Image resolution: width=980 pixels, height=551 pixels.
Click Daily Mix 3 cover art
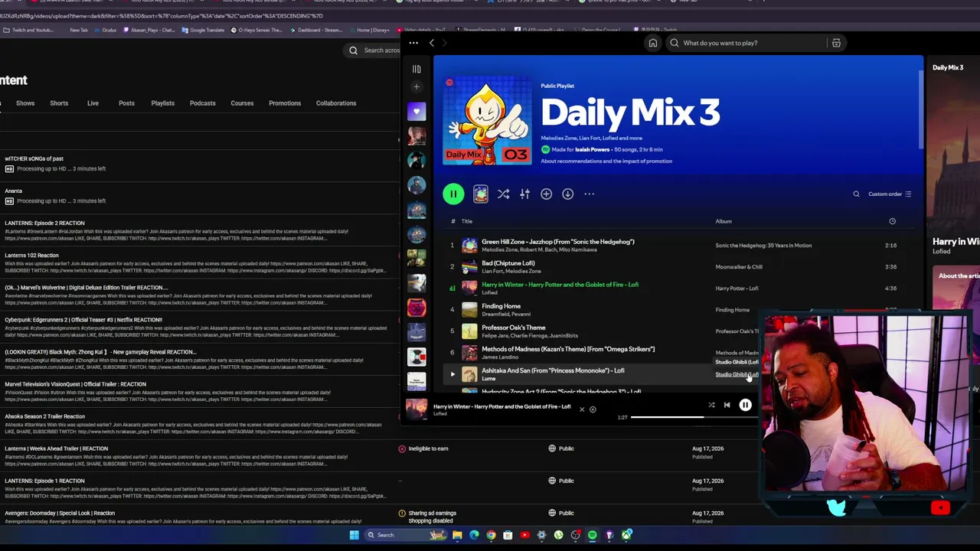click(487, 120)
